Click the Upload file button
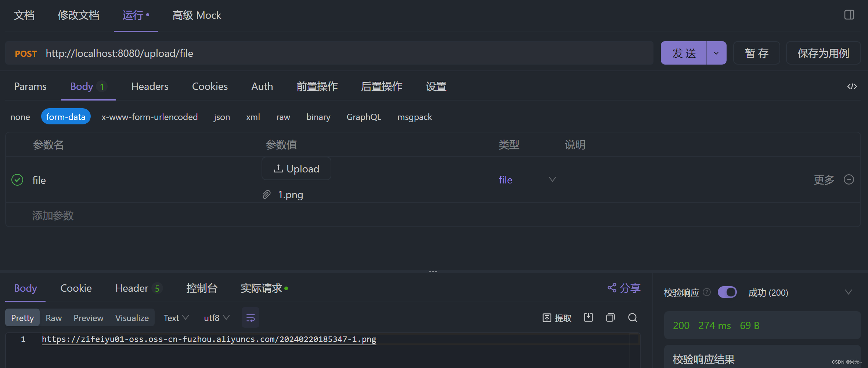This screenshot has width=868, height=368. click(x=296, y=169)
